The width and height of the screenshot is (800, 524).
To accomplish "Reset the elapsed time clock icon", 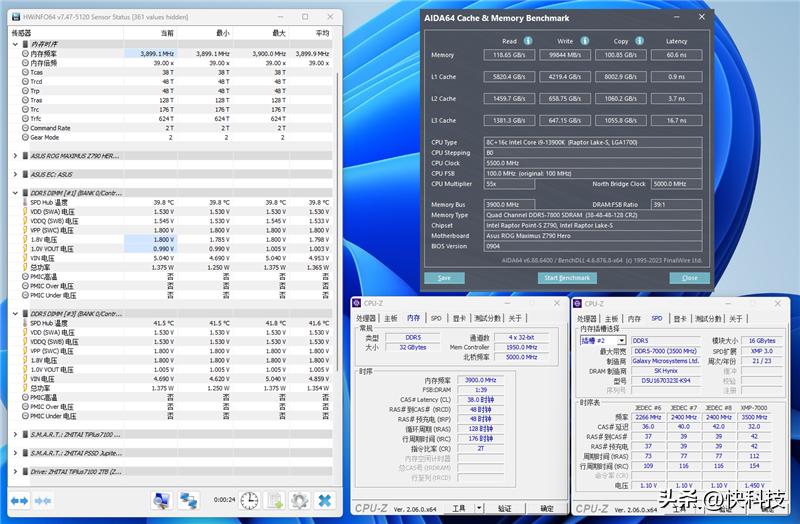I will click(249, 500).
